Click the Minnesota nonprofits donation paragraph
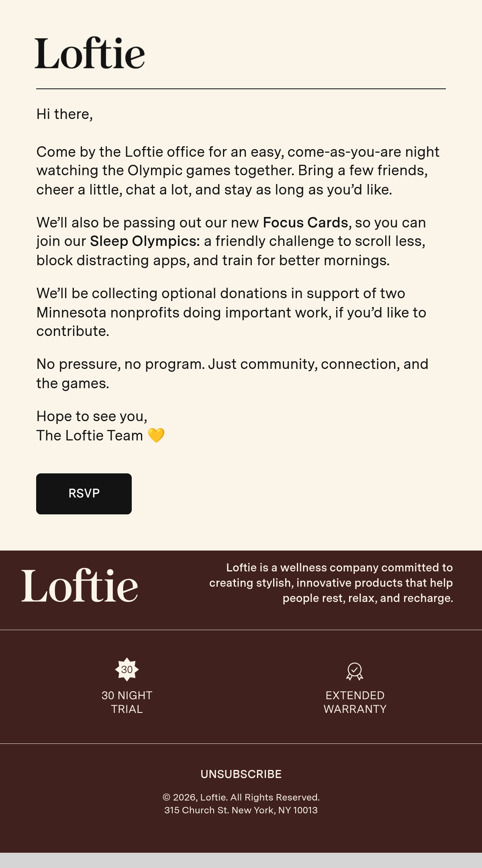This screenshot has height=868, width=482. click(x=231, y=312)
